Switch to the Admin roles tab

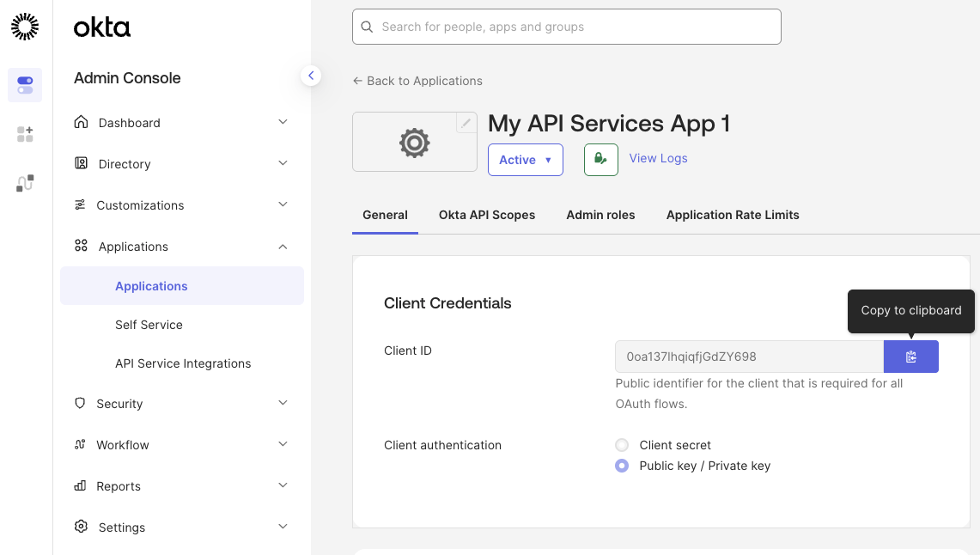point(600,215)
